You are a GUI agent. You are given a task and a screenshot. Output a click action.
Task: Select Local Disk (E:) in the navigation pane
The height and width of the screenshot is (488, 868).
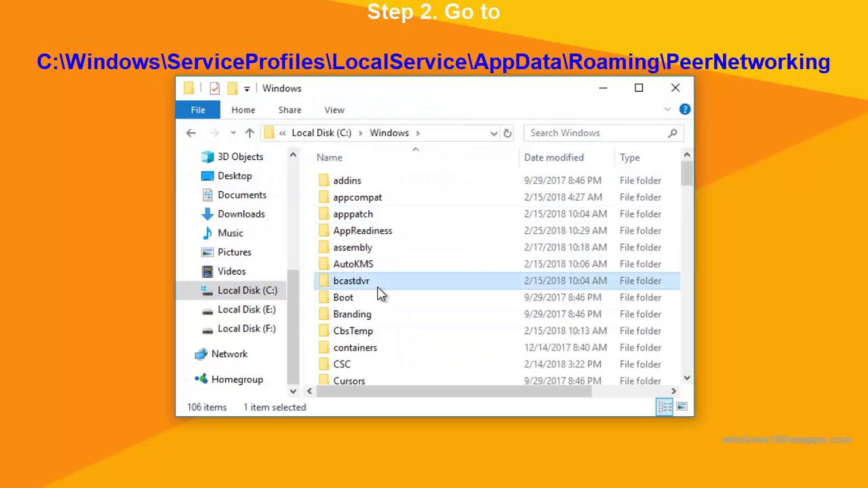click(x=239, y=309)
